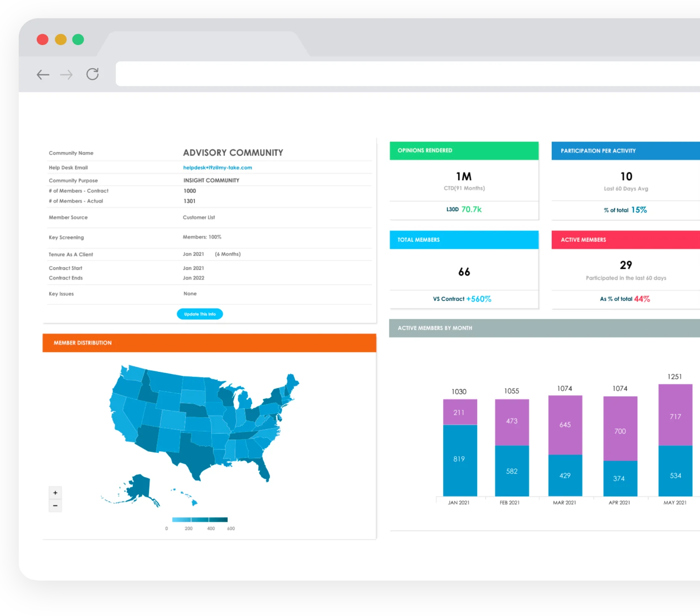The width and height of the screenshot is (700, 616).
Task: Click the Update This Info button
Action: [x=200, y=314]
